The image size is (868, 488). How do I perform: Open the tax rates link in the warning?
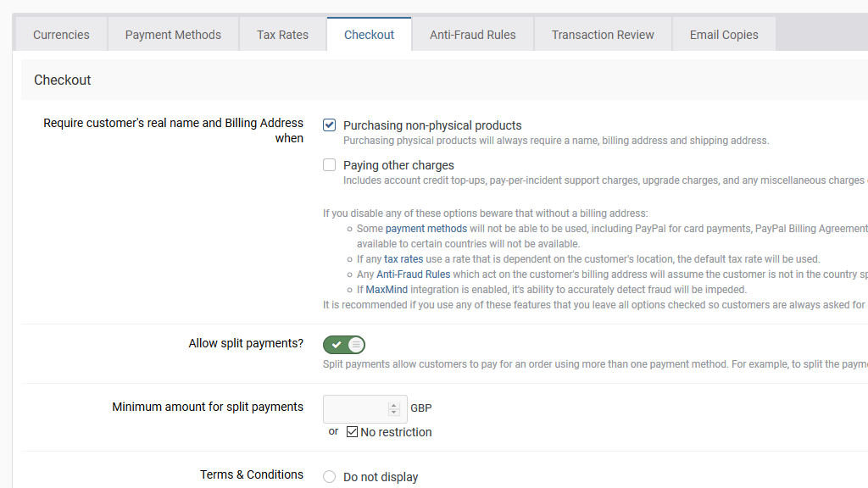pyautogui.click(x=403, y=259)
